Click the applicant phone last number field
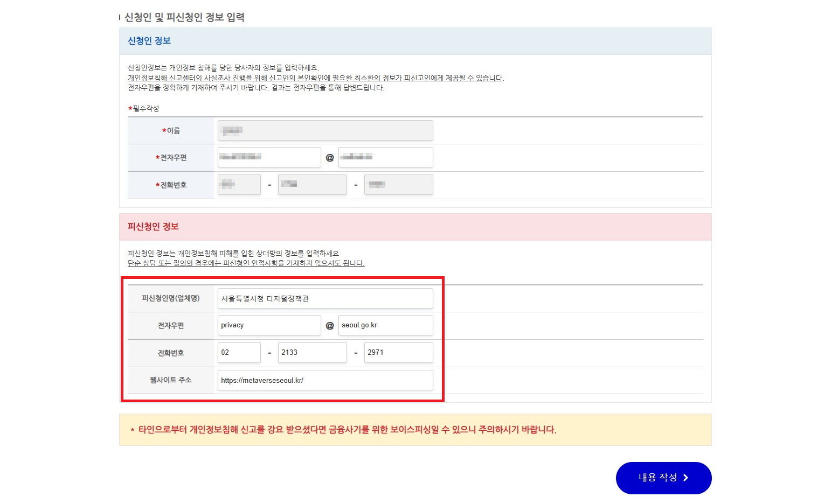 tap(399, 185)
